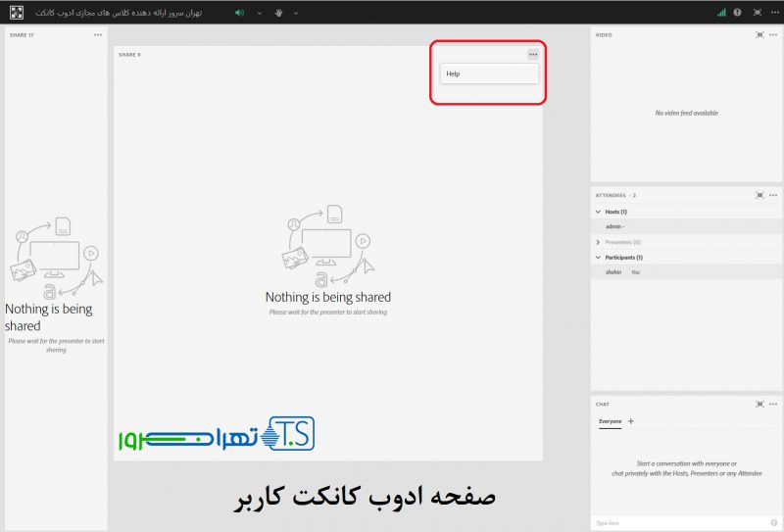The image size is (784, 532).
Task: Mute the speaker audio icon
Action: 240,13
